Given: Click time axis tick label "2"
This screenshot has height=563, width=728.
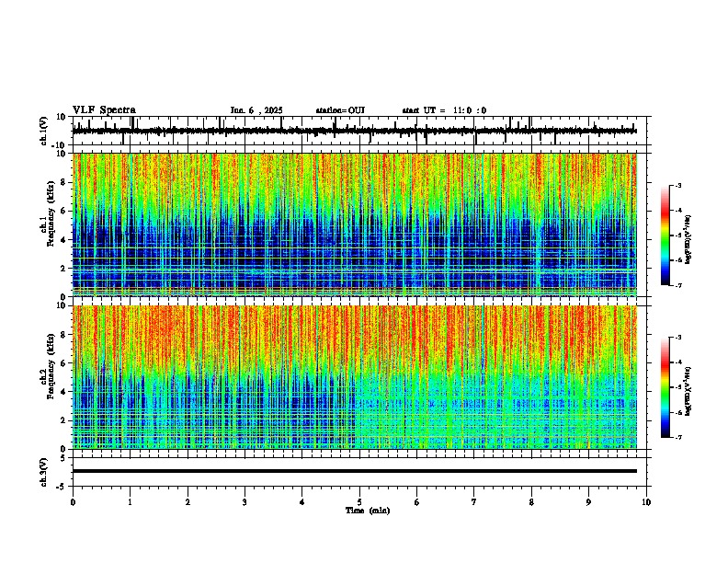Looking at the screenshot, I should (x=188, y=502).
